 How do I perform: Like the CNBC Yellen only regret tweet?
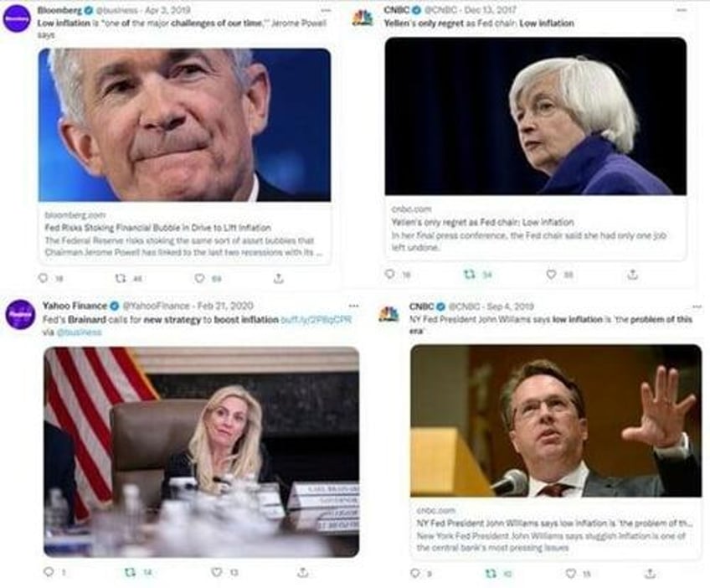click(551, 274)
